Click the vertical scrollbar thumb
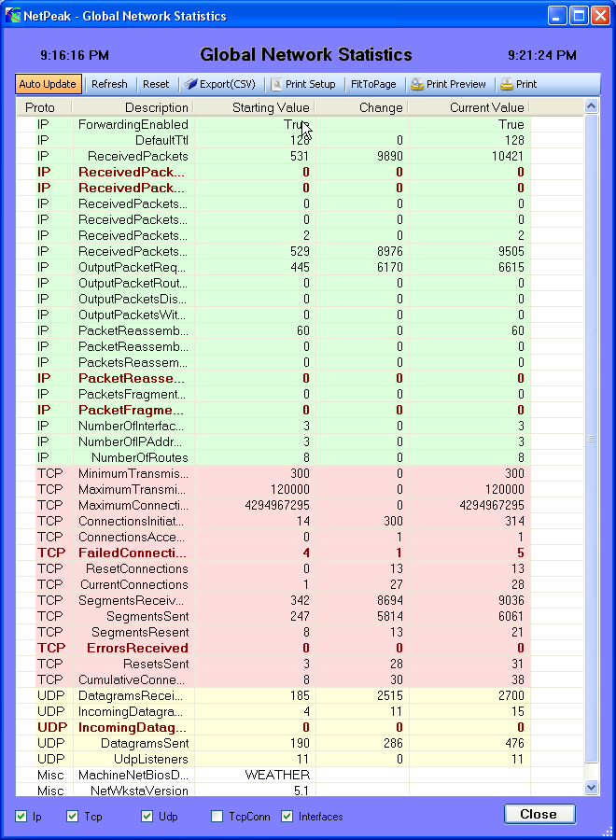The image size is (616, 840). (x=591, y=439)
